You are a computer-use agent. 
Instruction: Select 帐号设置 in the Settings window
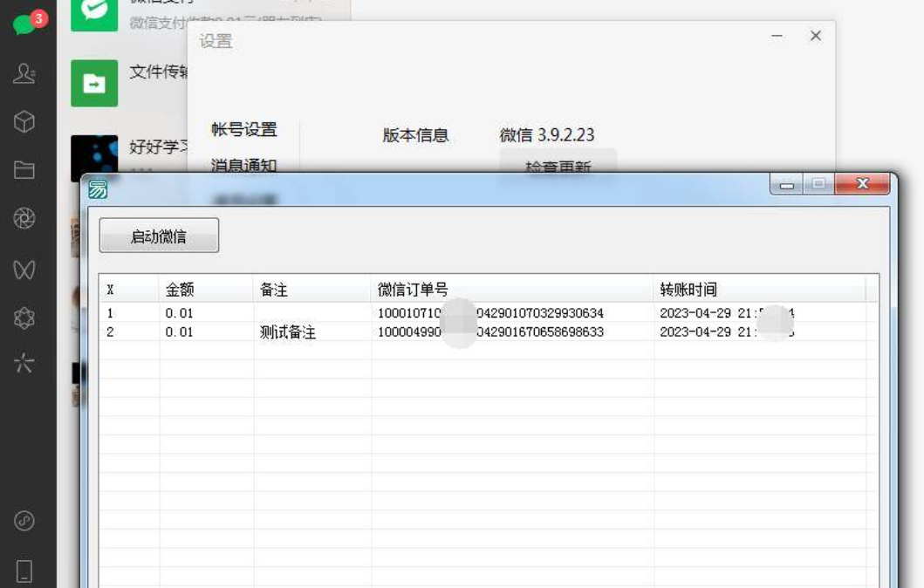[x=244, y=129]
